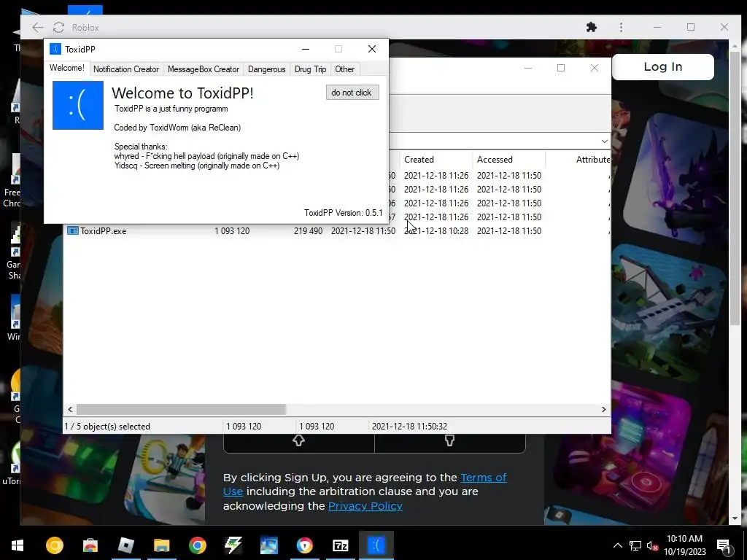The height and width of the screenshot is (560, 747).
Task: Open the browser extensions puzzle icon
Action: (x=591, y=27)
